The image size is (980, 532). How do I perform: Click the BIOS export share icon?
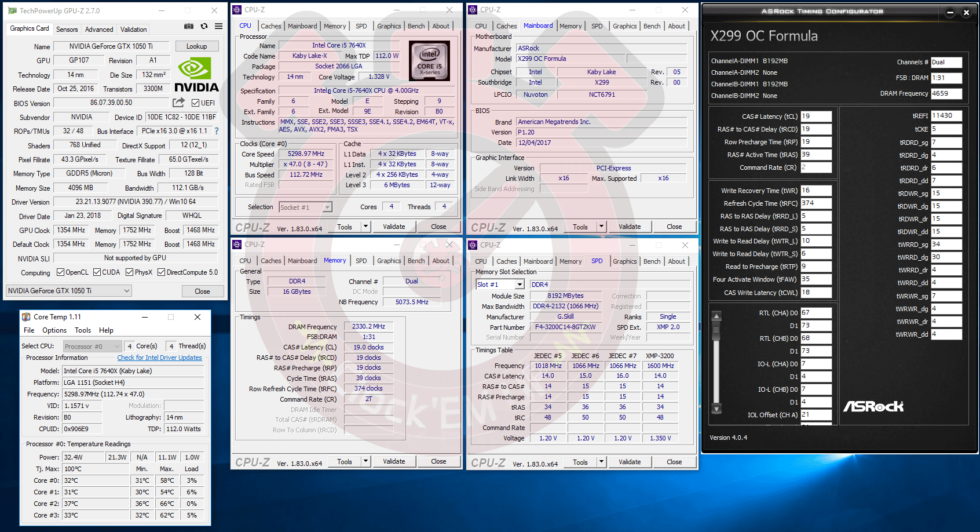[x=178, y=103]
